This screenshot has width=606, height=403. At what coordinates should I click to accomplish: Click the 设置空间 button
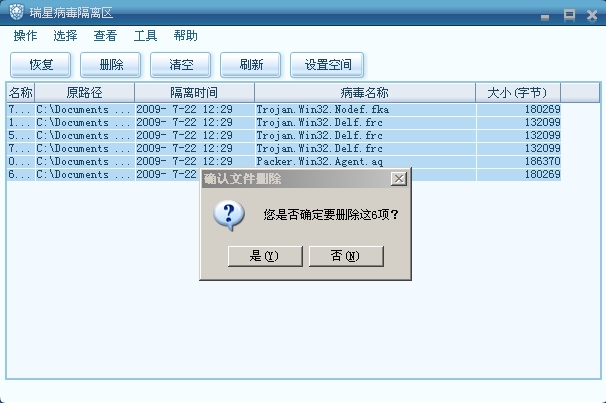pyautogui.click(x=327, y=65)
